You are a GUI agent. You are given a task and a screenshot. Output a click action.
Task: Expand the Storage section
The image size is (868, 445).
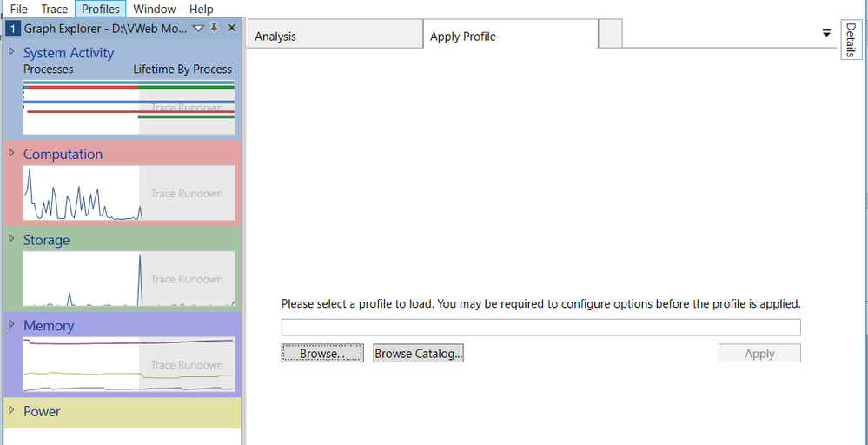[x=11, y=238]
